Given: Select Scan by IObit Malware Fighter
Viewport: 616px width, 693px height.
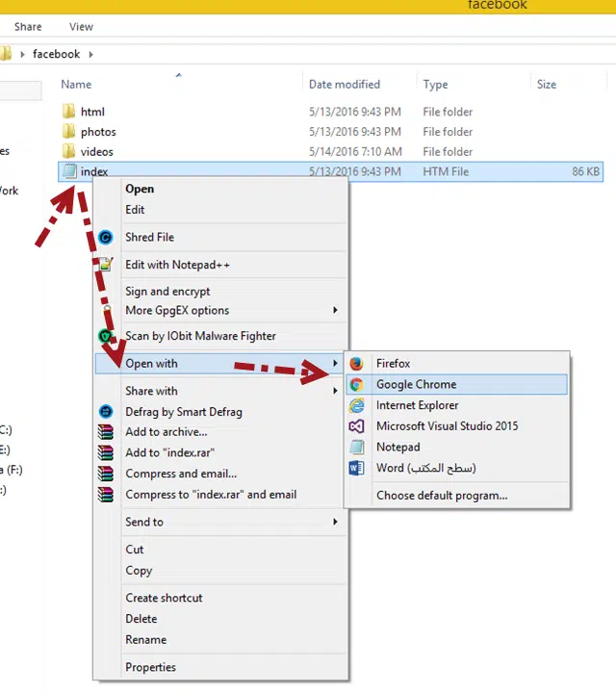Looking at the screenshot, I should (200, 336).
